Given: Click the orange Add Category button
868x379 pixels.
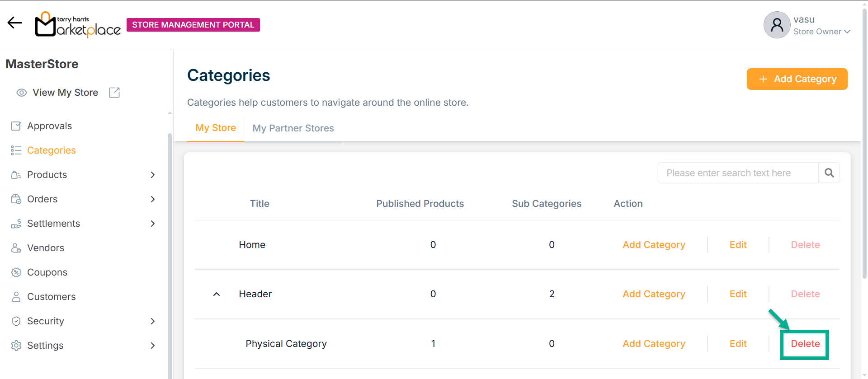Looking at the screenshot, I should [x=797, y=79].
